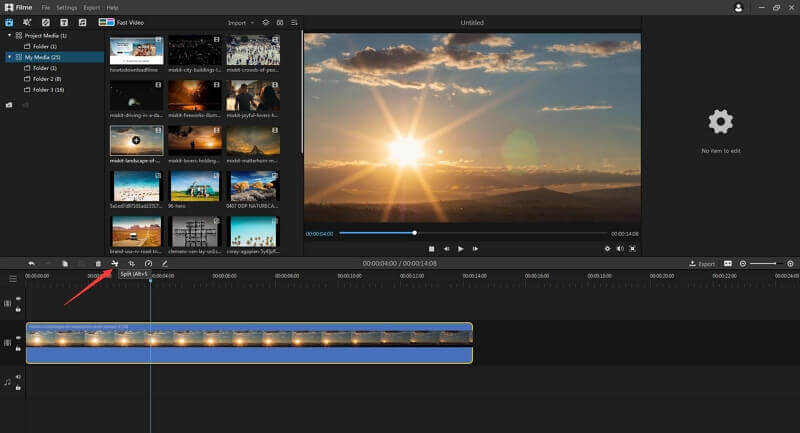Click the layers stack icon beside Import
Image resolution: width=800 pixels, height=433 pixels.
coord(266,23)
